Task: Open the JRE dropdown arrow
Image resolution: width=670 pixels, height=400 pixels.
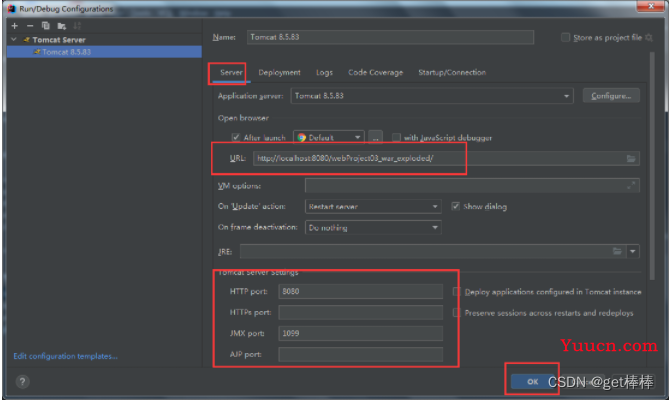Action: point(633,251)
